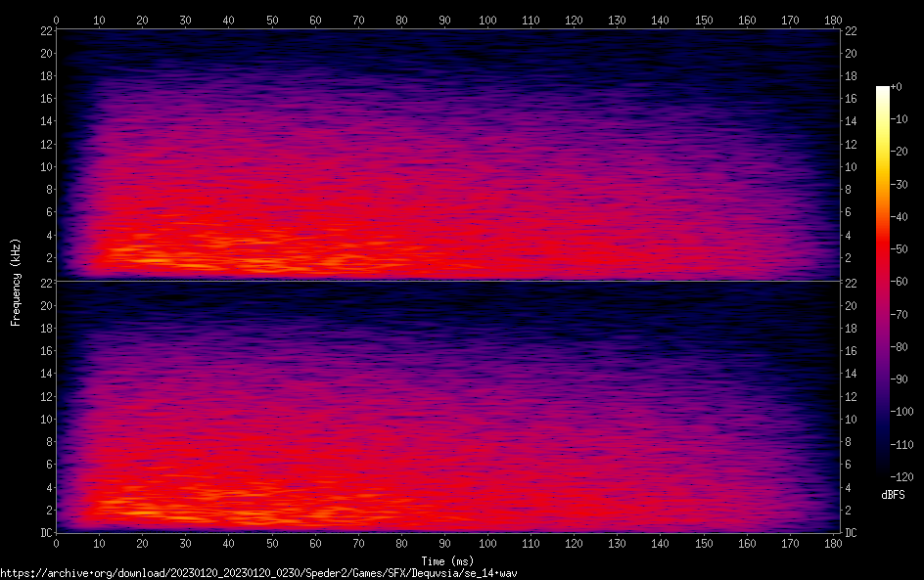Click the dBFS label under the color scale
The width and height of the screenshot is (924, 580).
(892, 495)
